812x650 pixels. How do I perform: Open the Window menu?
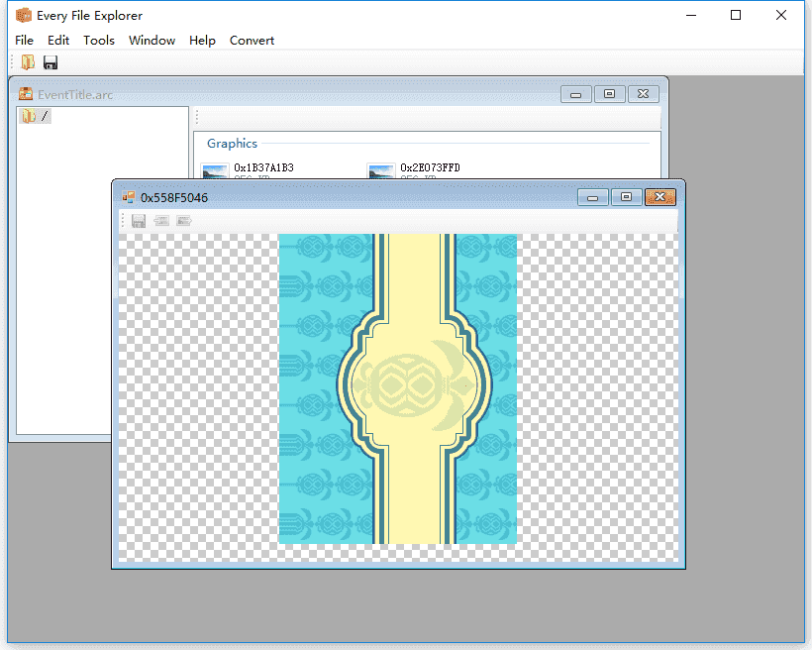pyautogui.click(x=152, y=41)
